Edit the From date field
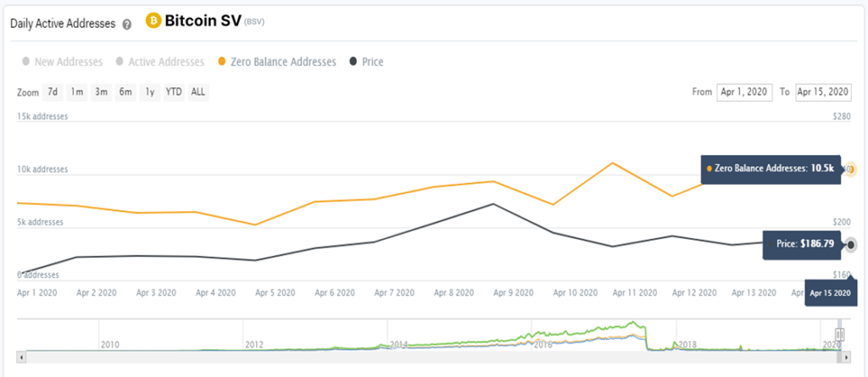The height and width of the screenshot is (377, 868). (744, 92)
